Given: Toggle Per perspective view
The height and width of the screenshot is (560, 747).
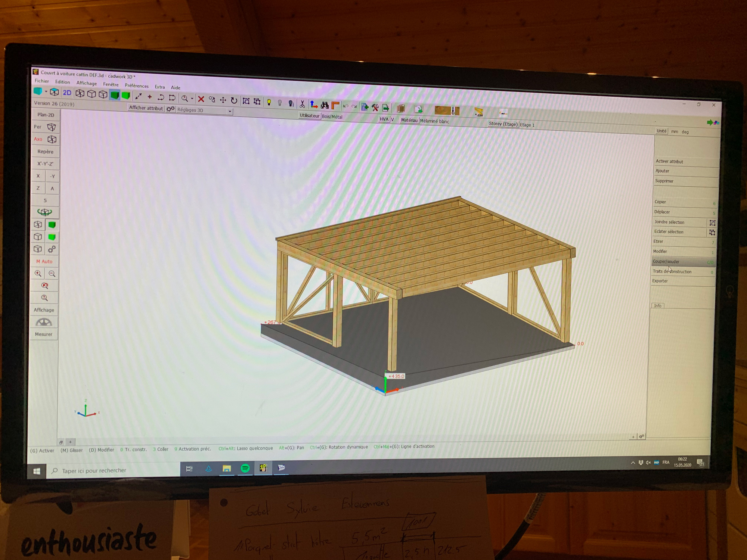Looking at the screenshot, I should tap(45, 127).
